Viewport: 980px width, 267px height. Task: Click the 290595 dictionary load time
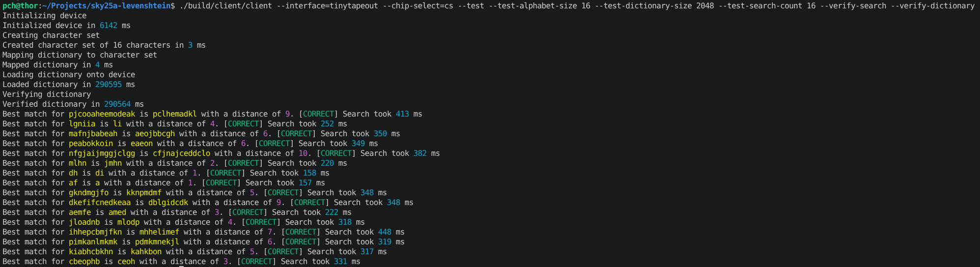click(109, 85)
